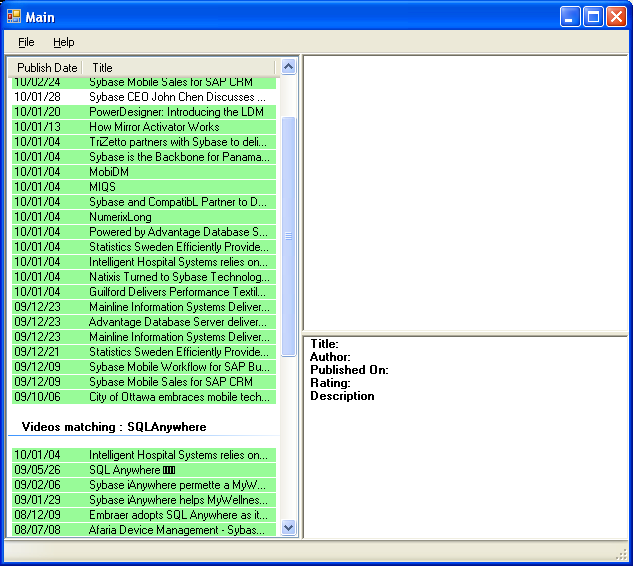
Task: Minimize the Main window
Action: 570,17
